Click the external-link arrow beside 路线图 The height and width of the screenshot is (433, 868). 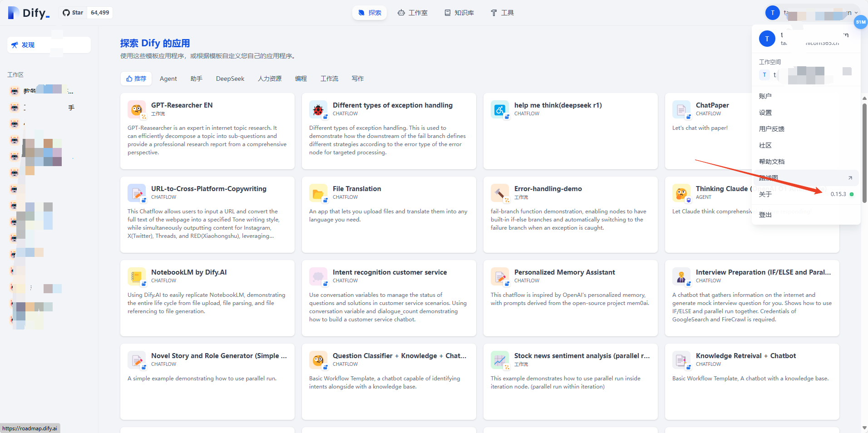click(850, 178)
